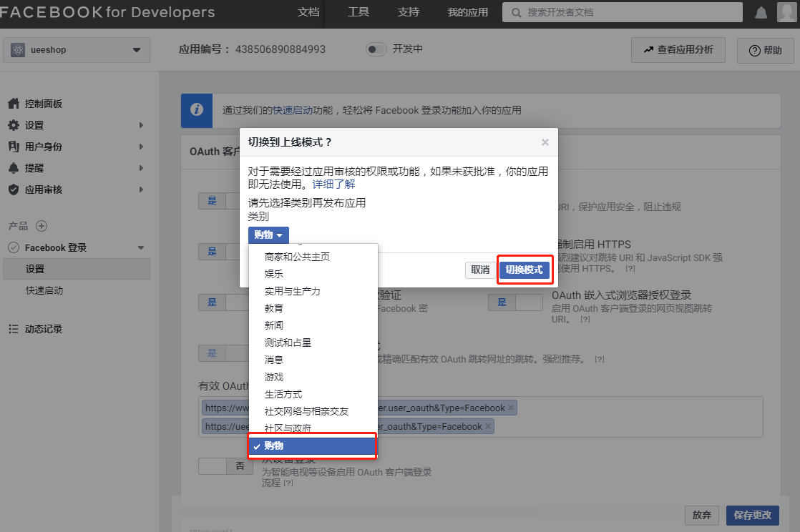Click the search magnifier icon
Viewport: 800px width, 532px height.
pyautogui.click(x=517, y=13)
